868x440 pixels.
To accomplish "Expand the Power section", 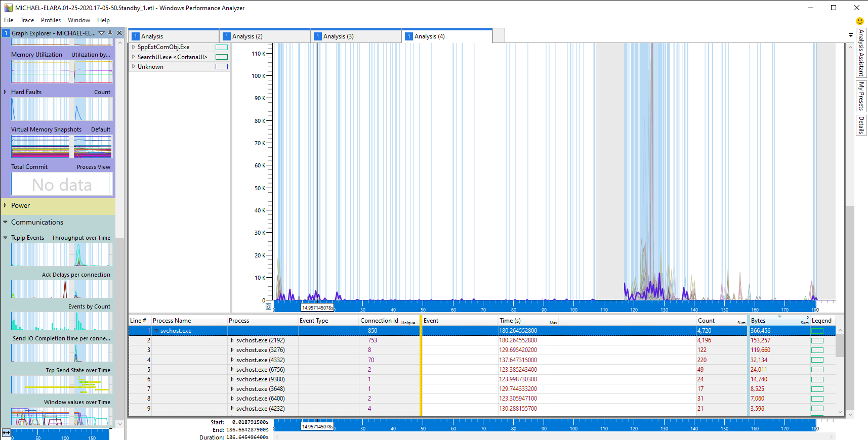I will click(x=5, y=205).
